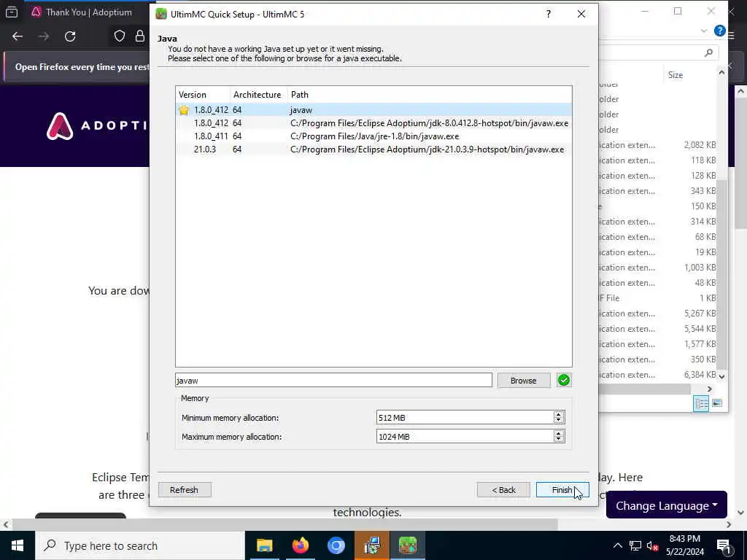Image resolution: width=747 pixels, height=560 pixels.
Task: Click the Adoptium logo on the webpage
Action: 98,125
